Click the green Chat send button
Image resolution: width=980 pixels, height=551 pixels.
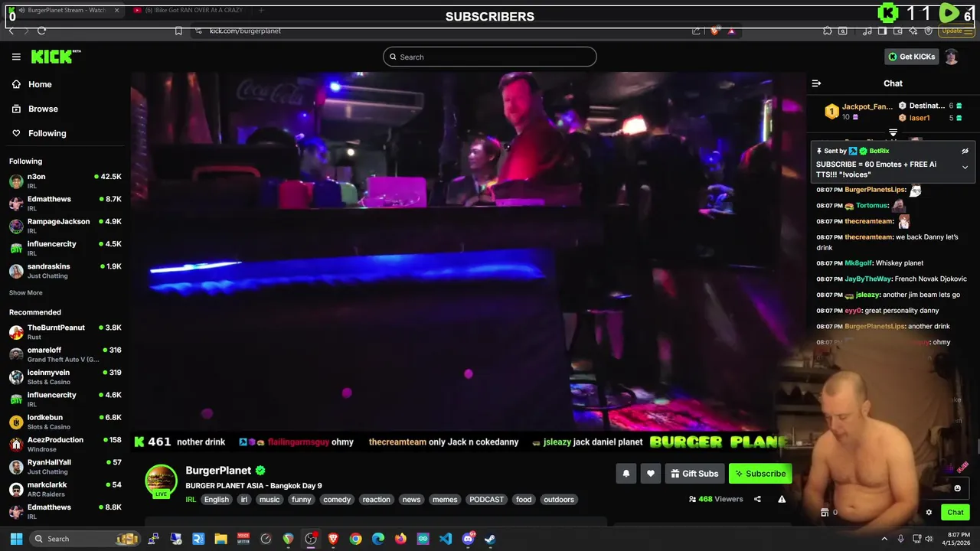(x=955, y=513)
